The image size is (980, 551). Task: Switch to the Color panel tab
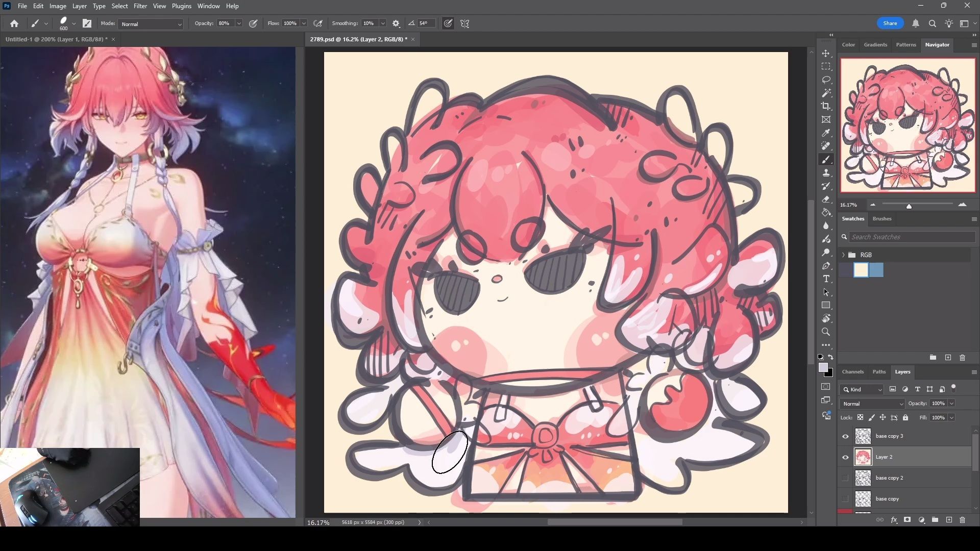[x=848, y=45]
